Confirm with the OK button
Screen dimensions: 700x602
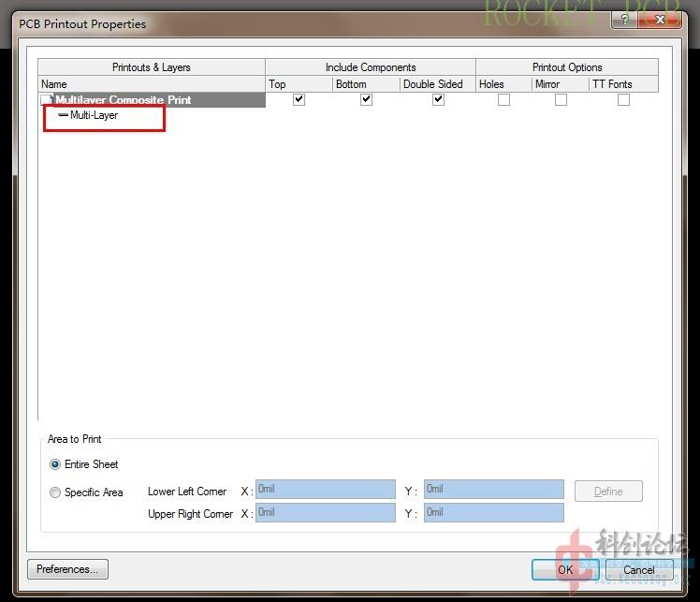point(565,569)
